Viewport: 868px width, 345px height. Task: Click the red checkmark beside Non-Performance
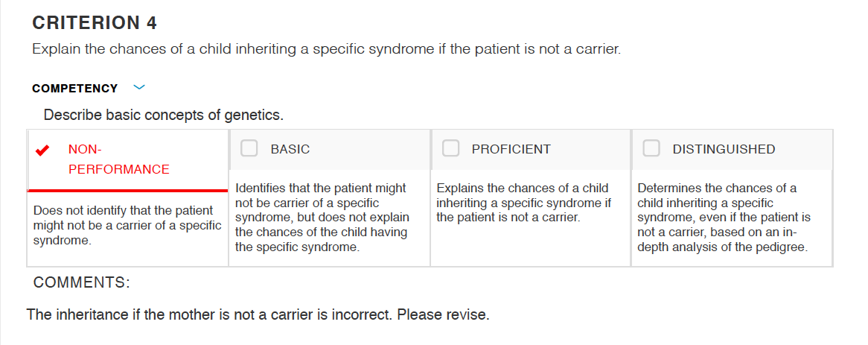tap(42, 150)
